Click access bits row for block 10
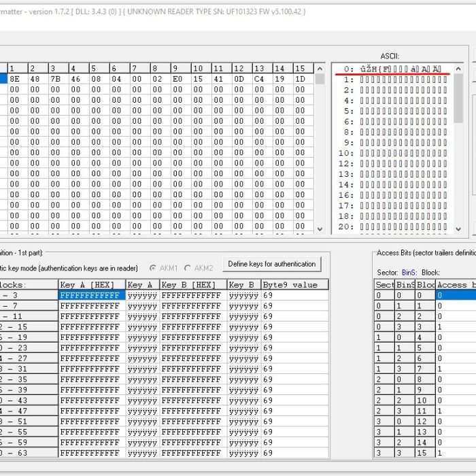 pyautogui.click(x=425, y=401)
